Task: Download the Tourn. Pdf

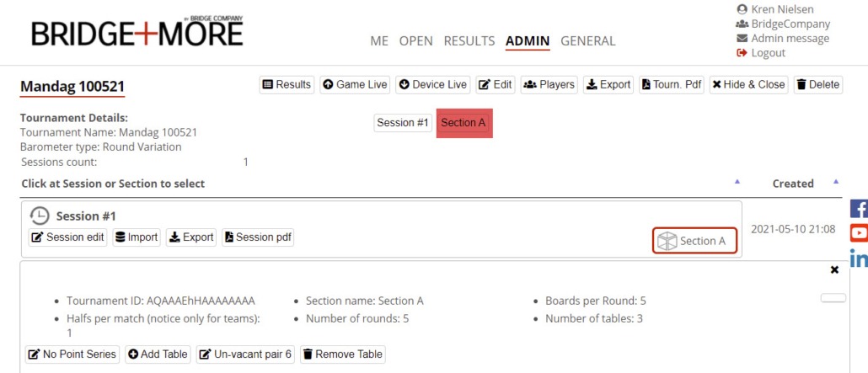Action: click(671, 84)
